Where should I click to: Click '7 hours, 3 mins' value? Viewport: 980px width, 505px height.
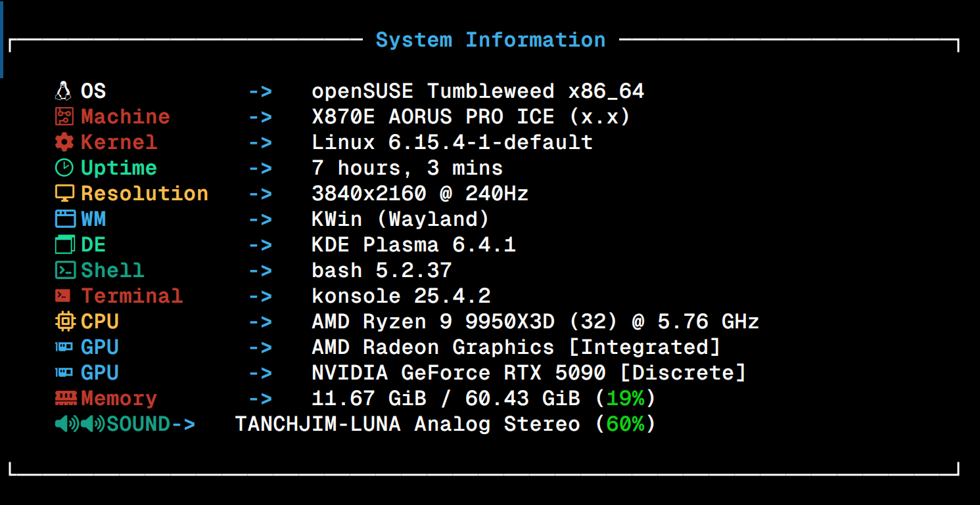(408, 167)
